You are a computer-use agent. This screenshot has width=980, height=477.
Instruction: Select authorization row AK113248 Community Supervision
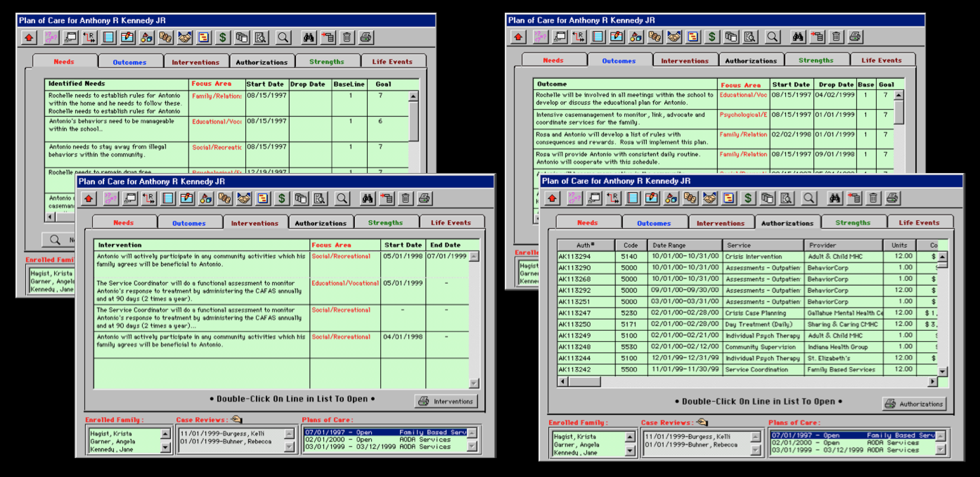747,347
